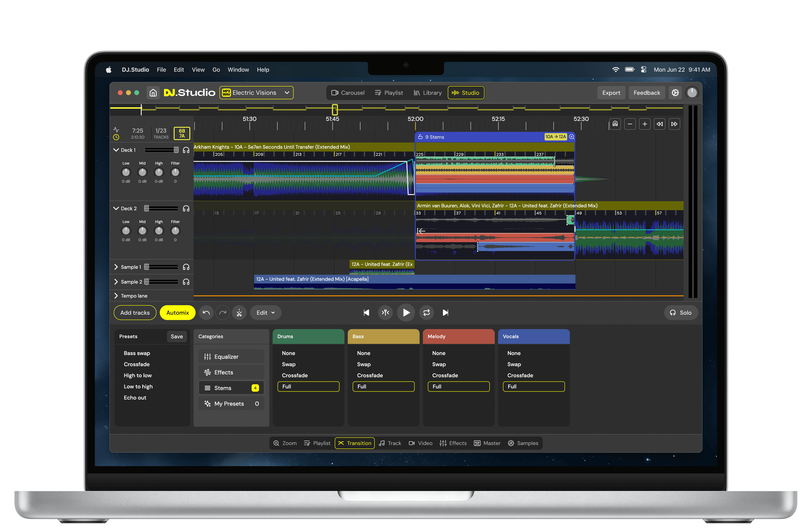Skip to next track
This screenshot has height=528, width=812.
tap(446, 313)
